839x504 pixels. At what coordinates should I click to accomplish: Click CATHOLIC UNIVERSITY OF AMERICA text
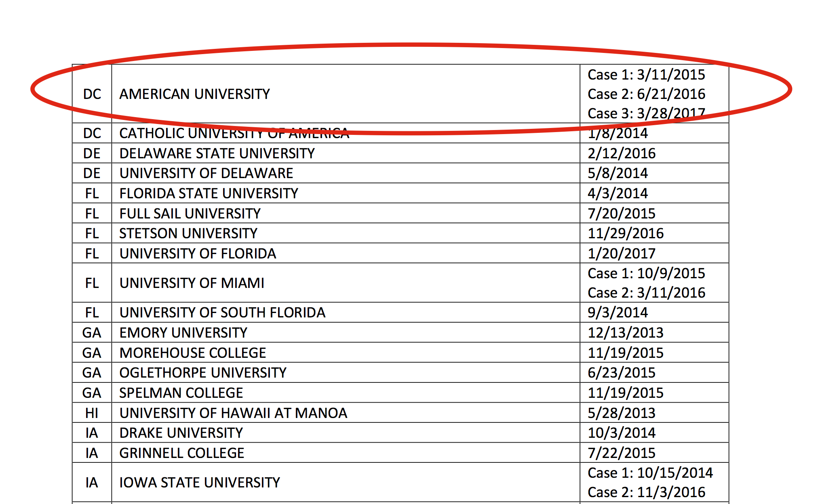[234, 133]
